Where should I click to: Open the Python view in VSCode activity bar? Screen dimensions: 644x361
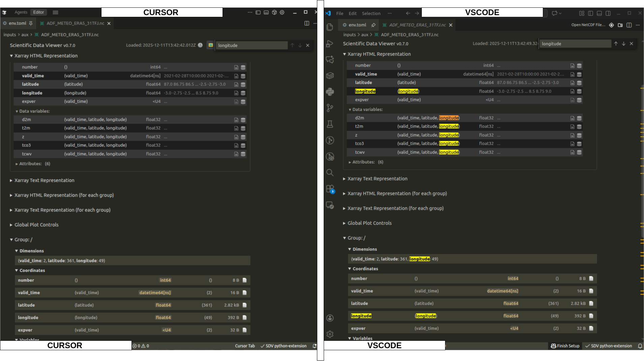[330, 92]
